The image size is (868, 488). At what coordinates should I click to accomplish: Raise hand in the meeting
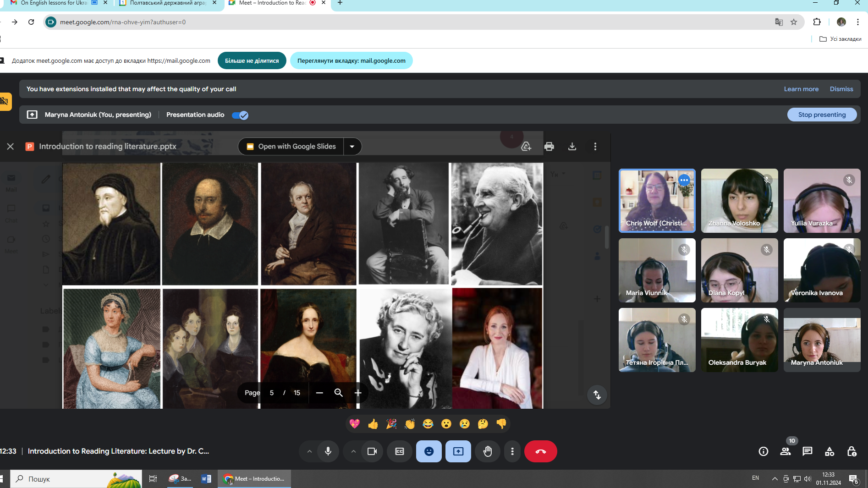[488, 451]
